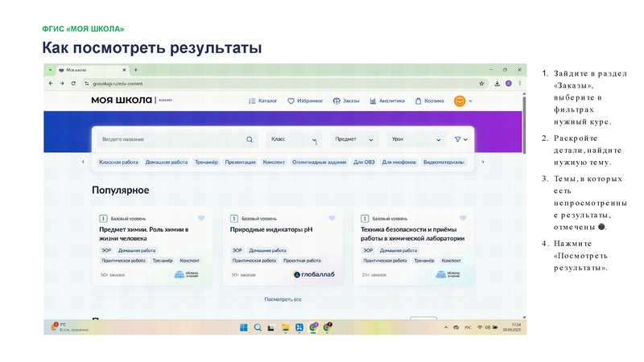
Task: Click the глобаллаб provider logo
Action: pyautogui.click(x=314, y=274)
